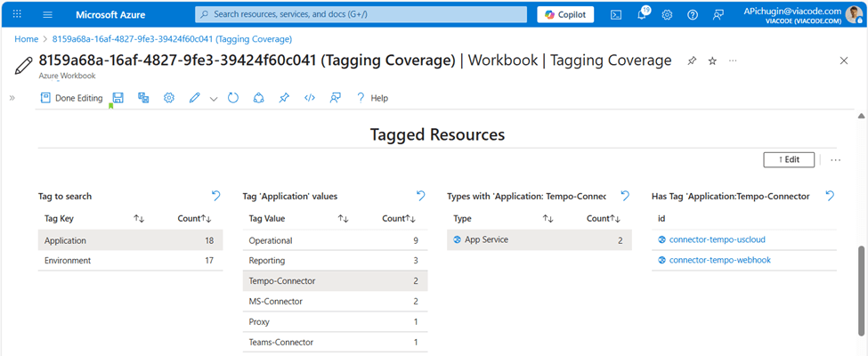Open the connector-tempo-webhook resource link

[719, 260]
